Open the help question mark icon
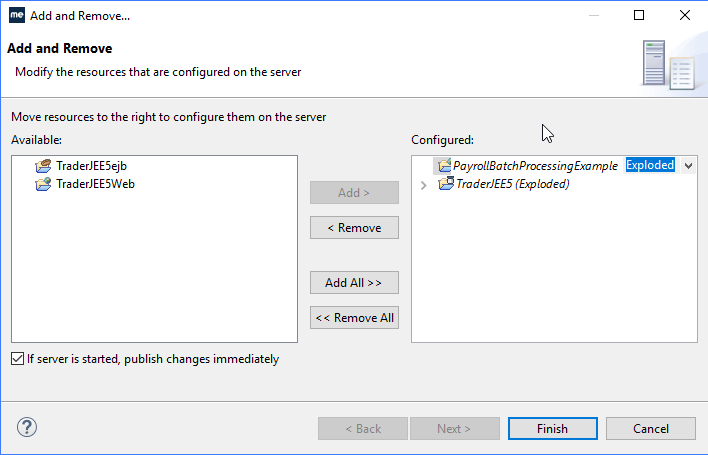708x455 pixels. [28, 428]
